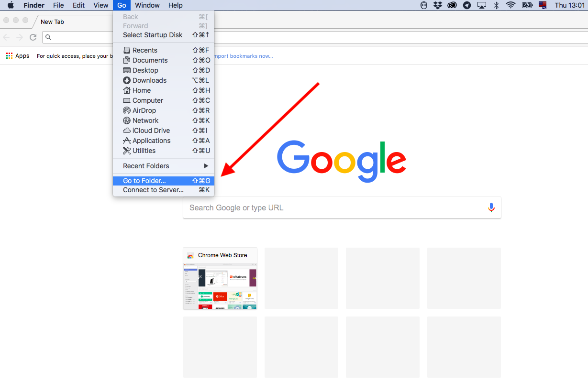Open the Wi-Fi status menu
Viewport: 588px width, 382px height.
click(x=510, y=5)
